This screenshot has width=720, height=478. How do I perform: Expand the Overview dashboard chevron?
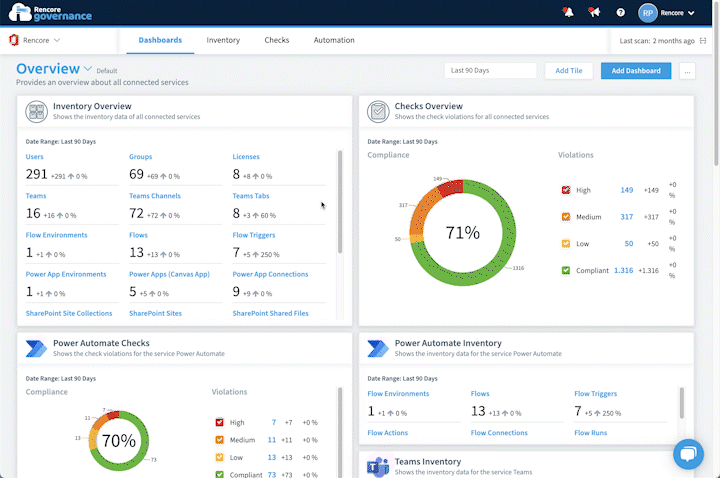(88, 68)
